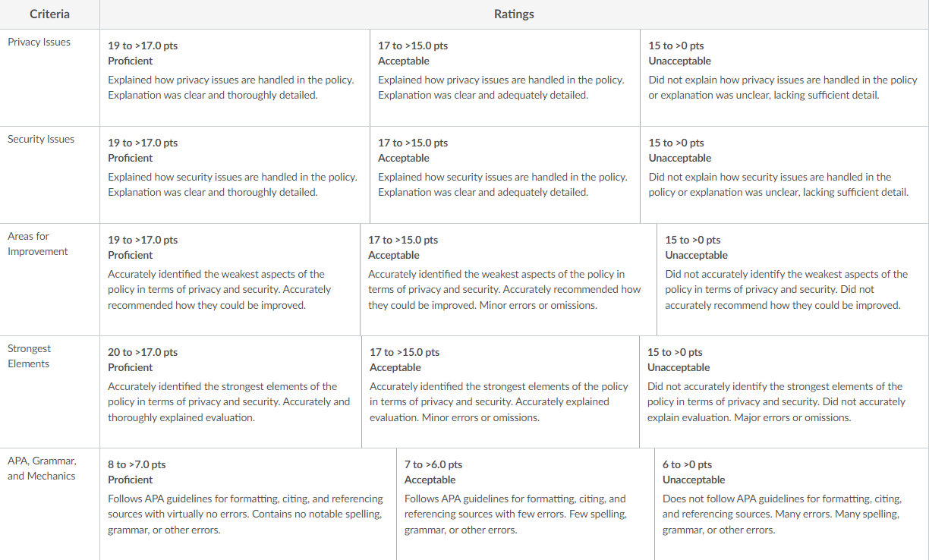Choose Proficient rating for Security Issues
929x560 pixels.
pos(235,175)
